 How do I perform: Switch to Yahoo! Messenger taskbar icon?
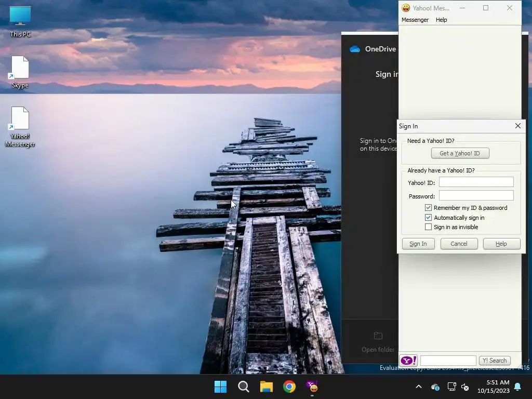point(312,387)
